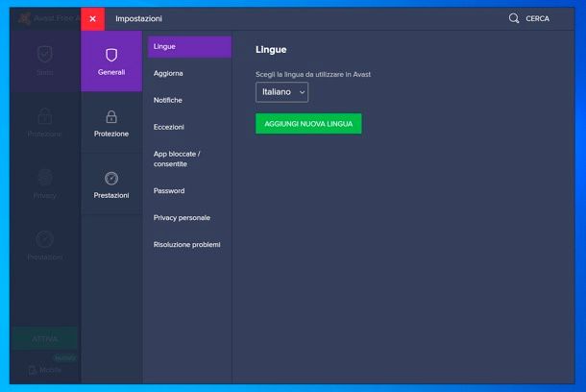Select the Lingue settings item
The width and height of the screenshot is (586, 392).
click(189, 47)
